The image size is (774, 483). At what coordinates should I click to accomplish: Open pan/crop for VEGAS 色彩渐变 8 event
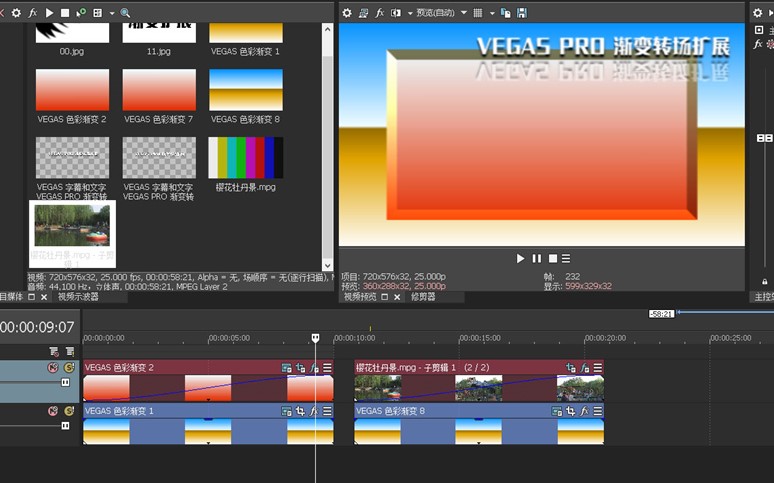pos(571,411)
